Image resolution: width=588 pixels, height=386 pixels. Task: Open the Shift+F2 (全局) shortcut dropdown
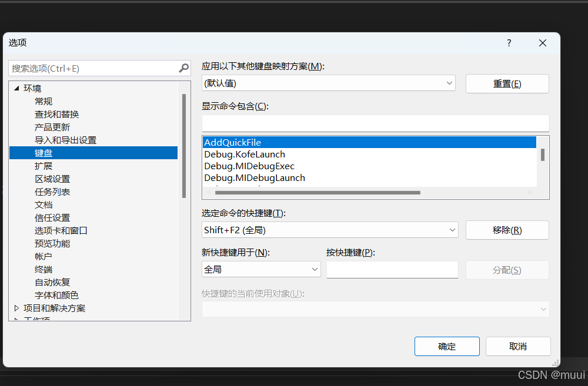pyautogui.click(x=330, y=230)
